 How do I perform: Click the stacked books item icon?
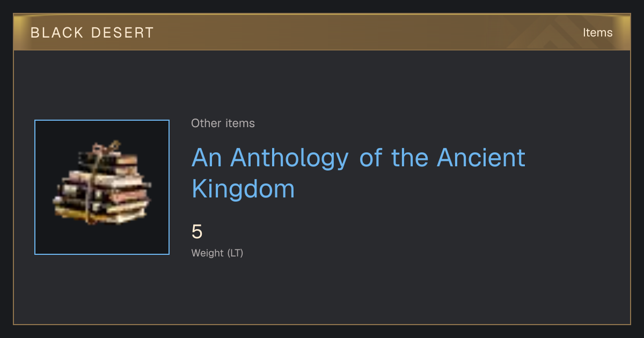pos(102,182)
